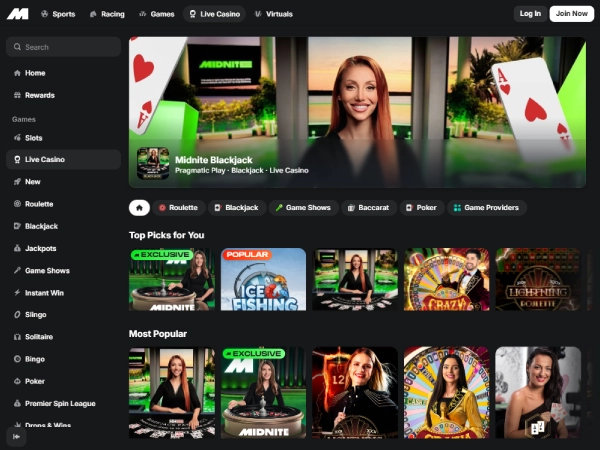Collapse the sidebar with the arrow icon
The image size is (600, 450).
pyautogui.click(x=16, y=437)
